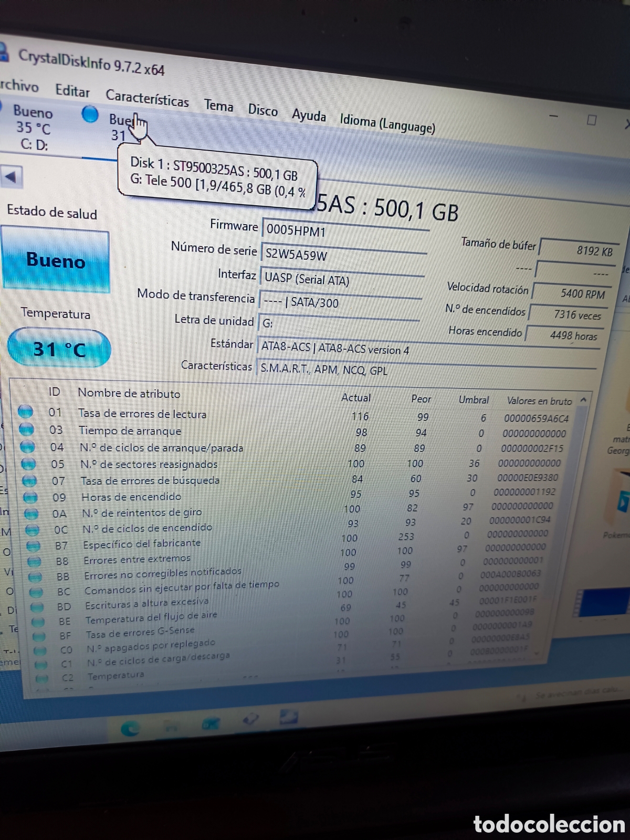This screenshot has width=630, height=840.
Task: Click status icon for attribute 04
Action: click(28, 447)
